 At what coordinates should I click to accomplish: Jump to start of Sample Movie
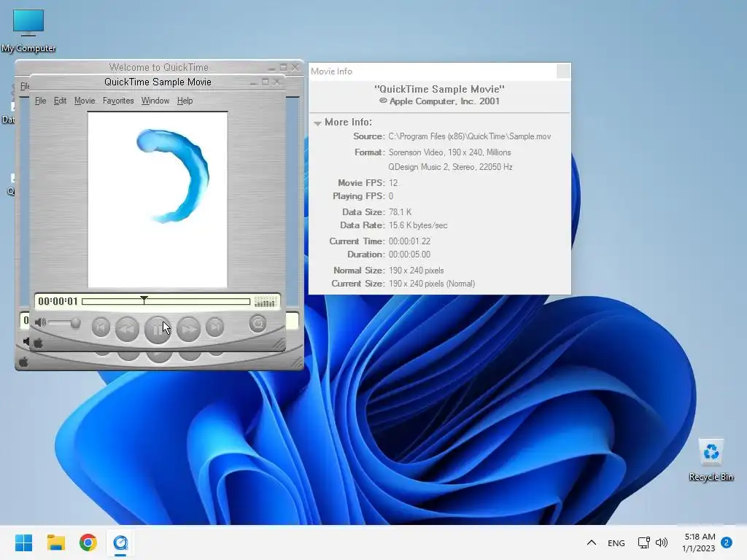101,327
